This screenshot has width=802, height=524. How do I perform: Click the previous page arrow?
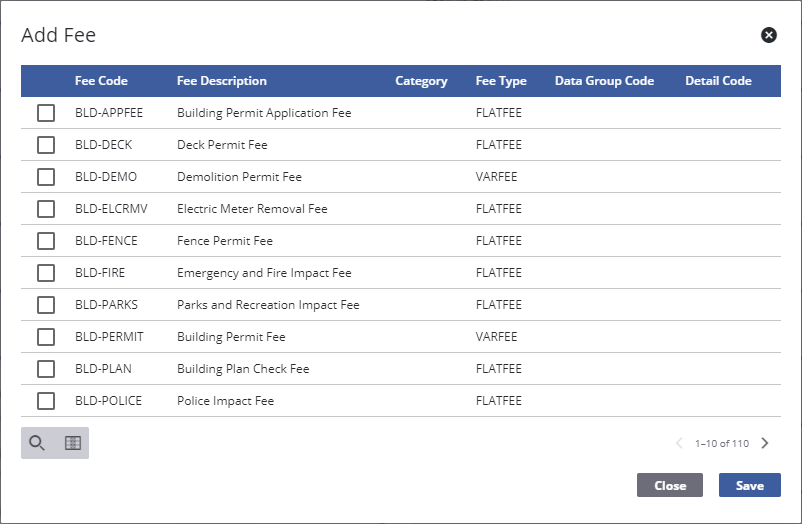[x=679, y=443]
